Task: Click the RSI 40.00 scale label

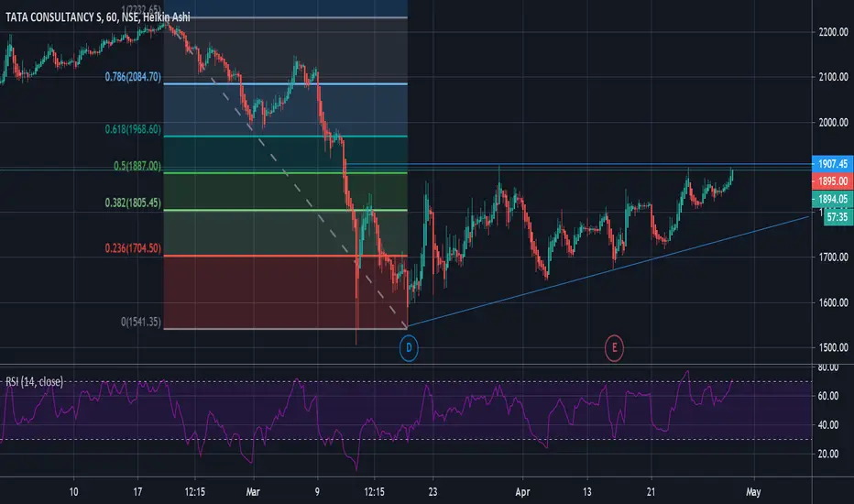Action: [x=827, y=424]
